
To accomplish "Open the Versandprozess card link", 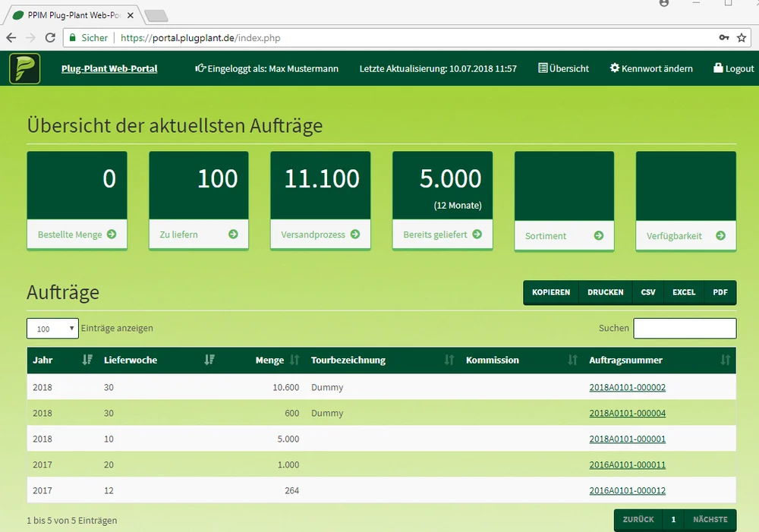I will coord(320,235).
